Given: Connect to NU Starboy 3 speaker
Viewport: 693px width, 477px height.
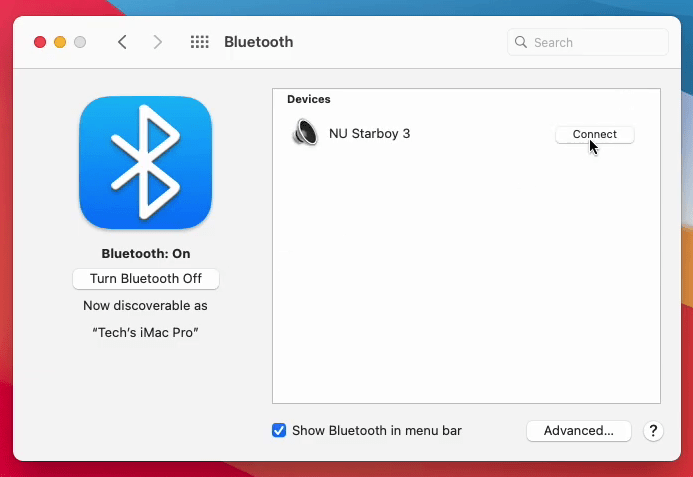Looking at the screenshot, I should [x=594, y=134].
